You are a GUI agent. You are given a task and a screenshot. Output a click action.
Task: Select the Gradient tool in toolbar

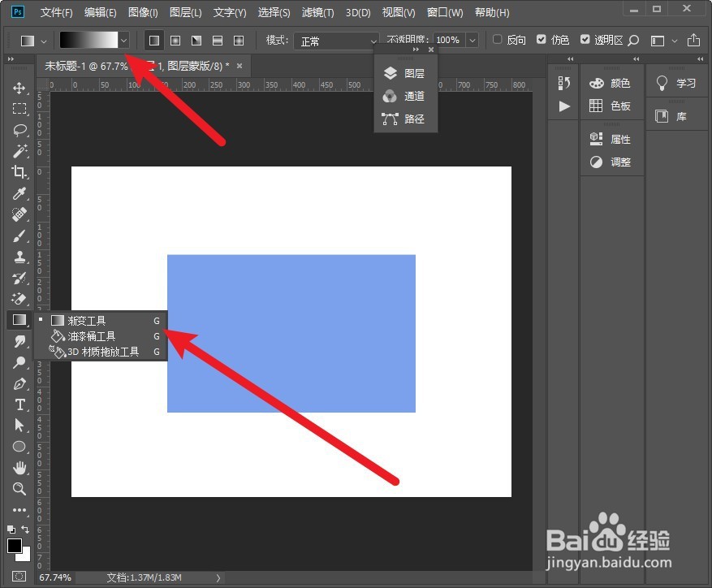[19, 320]
